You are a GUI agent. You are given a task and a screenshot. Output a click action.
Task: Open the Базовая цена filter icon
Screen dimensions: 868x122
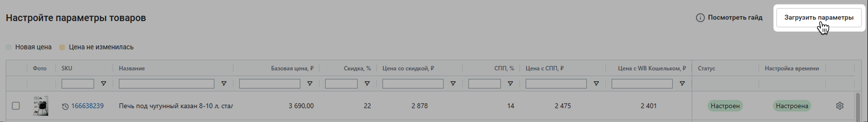tap(309, 83)
